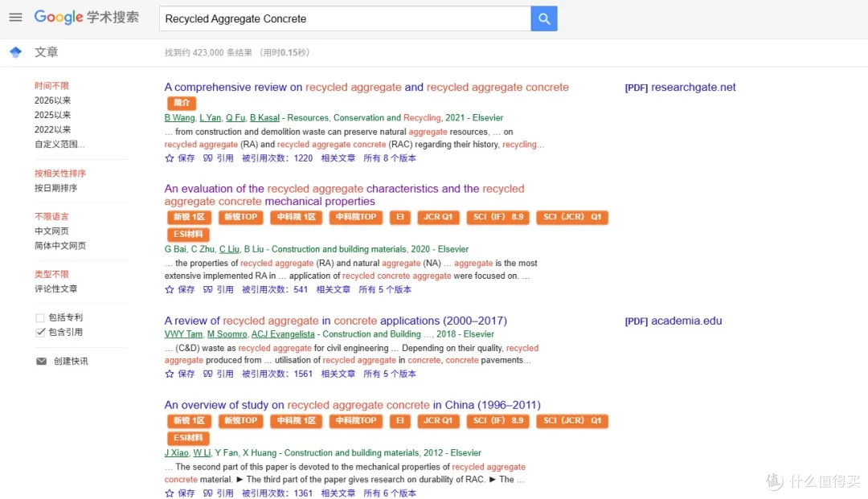Open the 自定义范围 custom date range
The height and width of the screenshot is (499, 868).
(59, 145)
